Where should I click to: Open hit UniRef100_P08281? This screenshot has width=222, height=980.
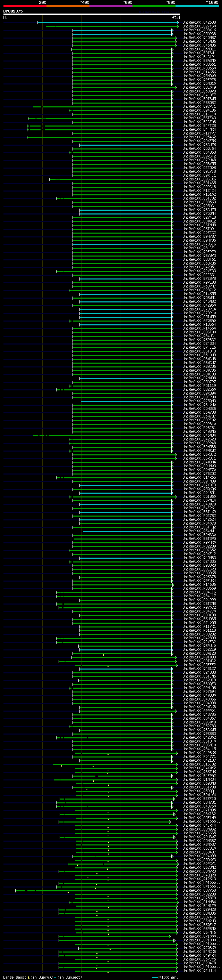pos(199,428)
